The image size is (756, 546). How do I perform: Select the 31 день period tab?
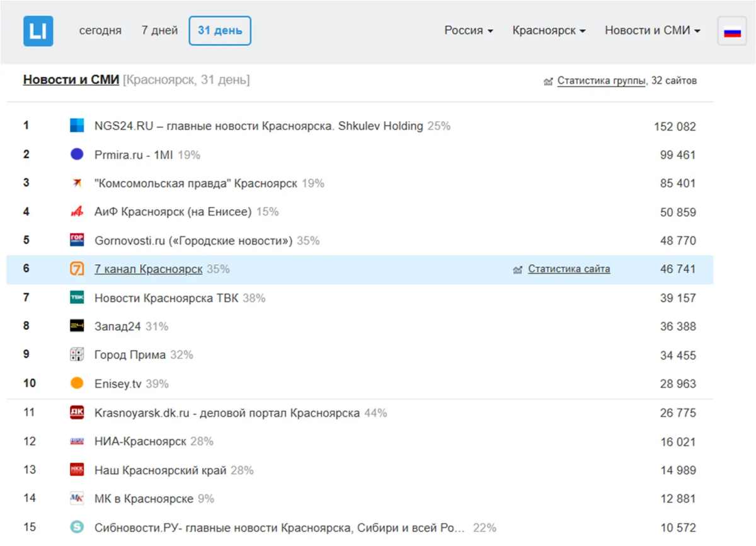click(220, 31)
